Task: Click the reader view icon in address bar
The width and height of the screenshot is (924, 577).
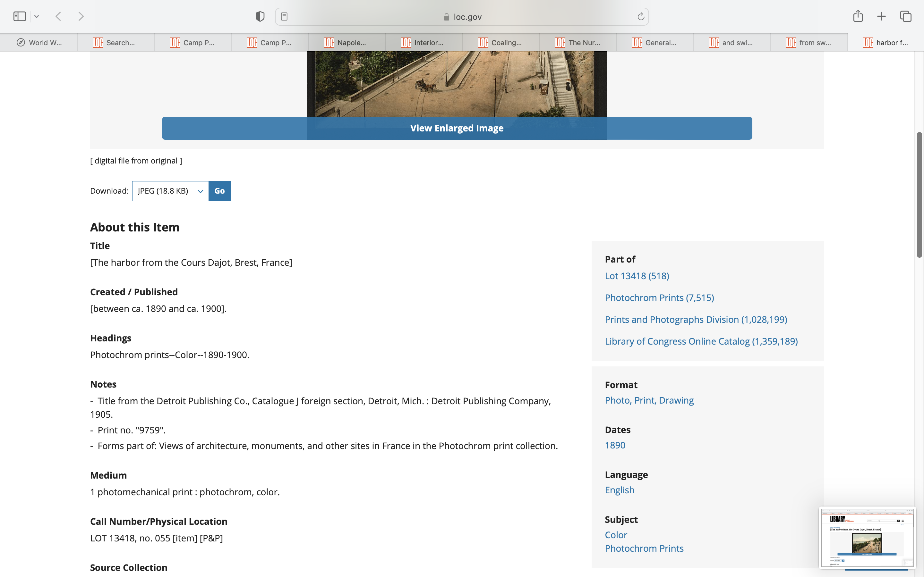Action: coord(284,16)
